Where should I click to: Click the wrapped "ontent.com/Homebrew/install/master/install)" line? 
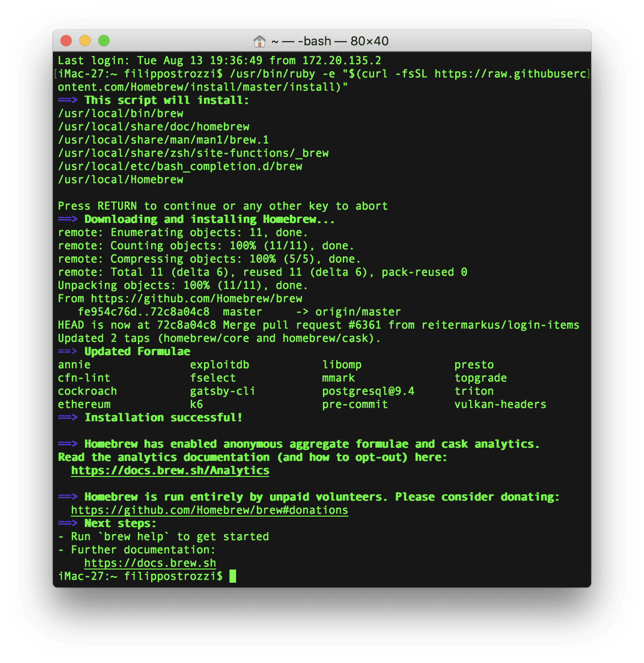point(203,87)
